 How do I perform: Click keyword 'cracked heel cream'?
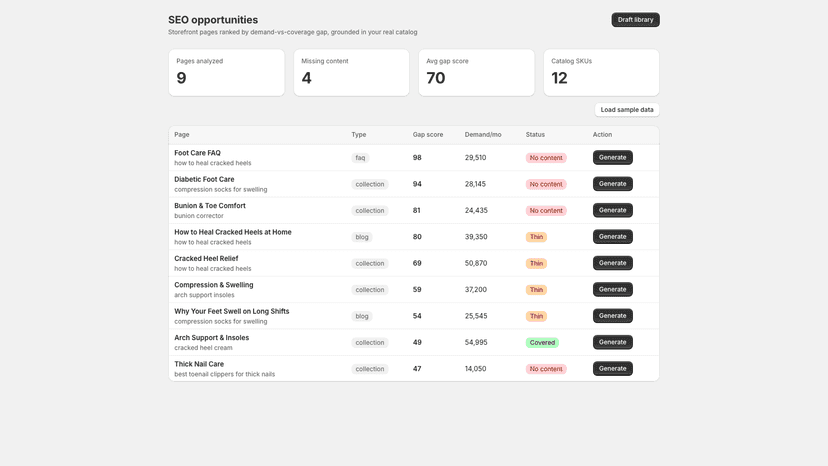pos(203,348)
